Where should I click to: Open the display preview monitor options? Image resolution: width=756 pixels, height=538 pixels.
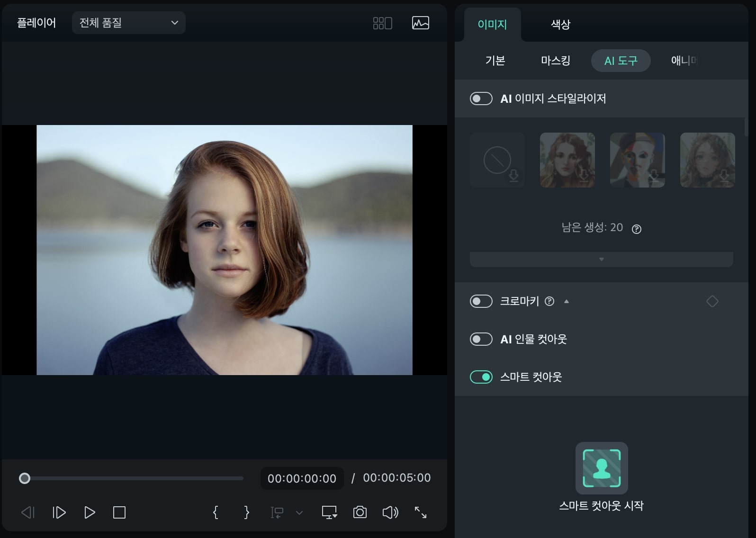tap(329, 512)
